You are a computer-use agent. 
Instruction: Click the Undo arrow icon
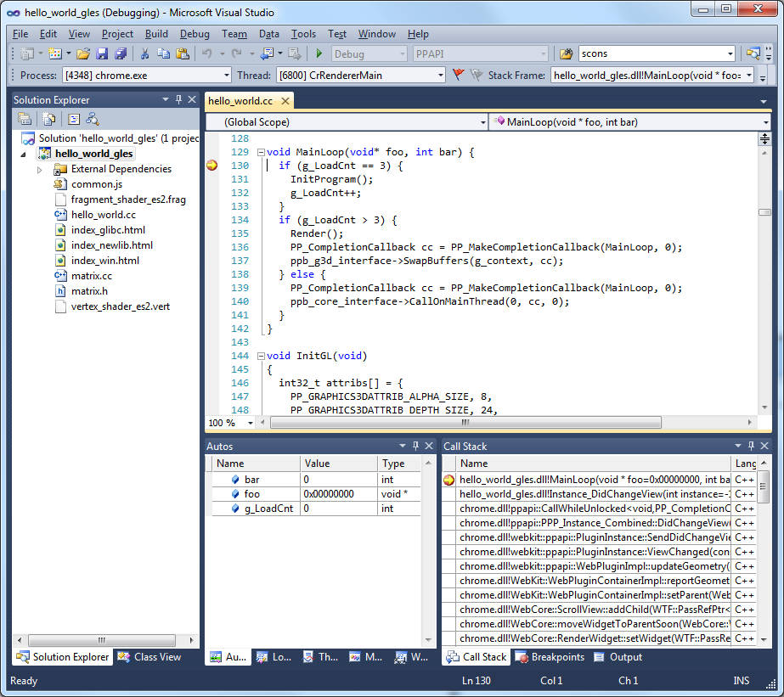[207, 53]
